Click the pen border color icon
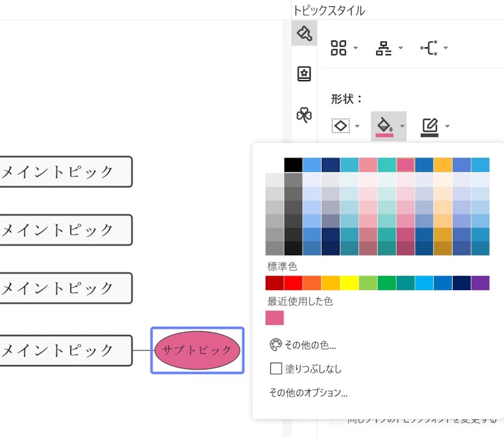504x437 pixels. 430,125
